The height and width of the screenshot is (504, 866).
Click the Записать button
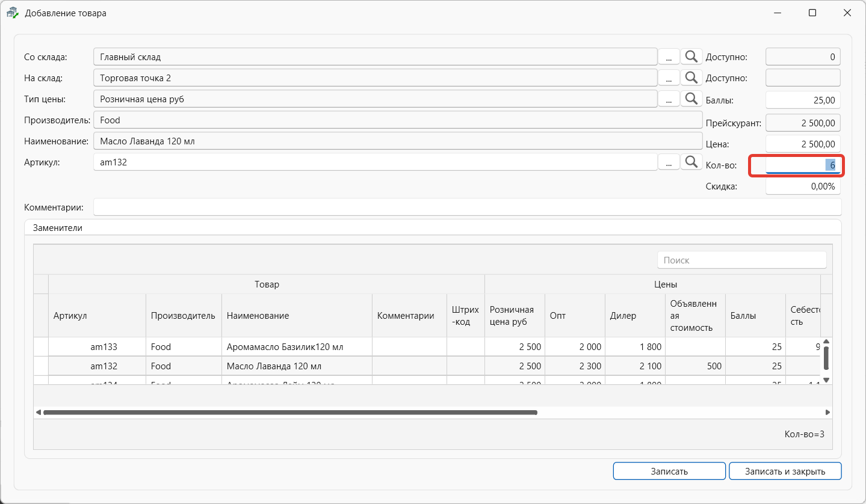click(x=669, y=471)
